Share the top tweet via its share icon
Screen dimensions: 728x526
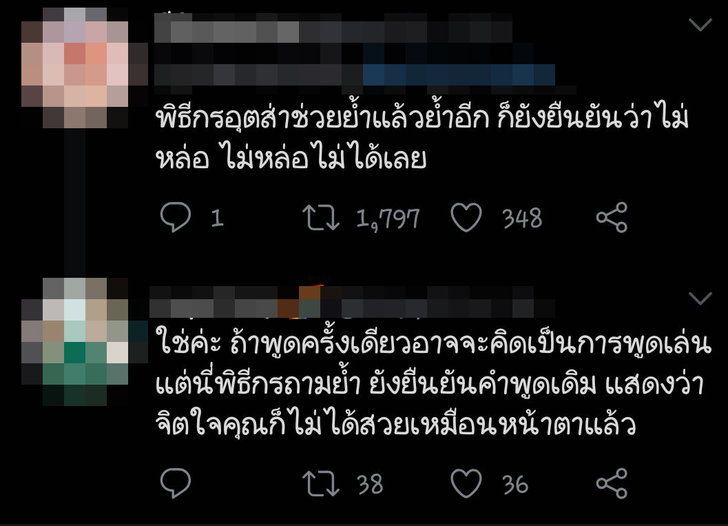(612, 217)
